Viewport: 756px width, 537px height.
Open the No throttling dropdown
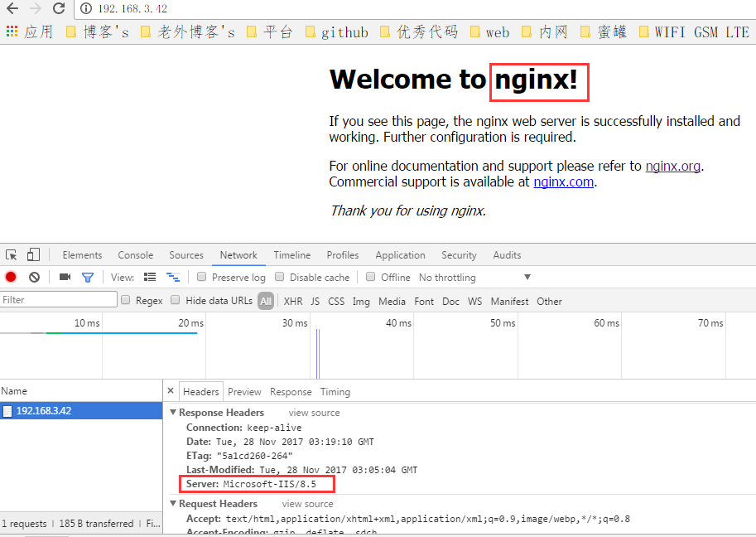tap(475, 277)
